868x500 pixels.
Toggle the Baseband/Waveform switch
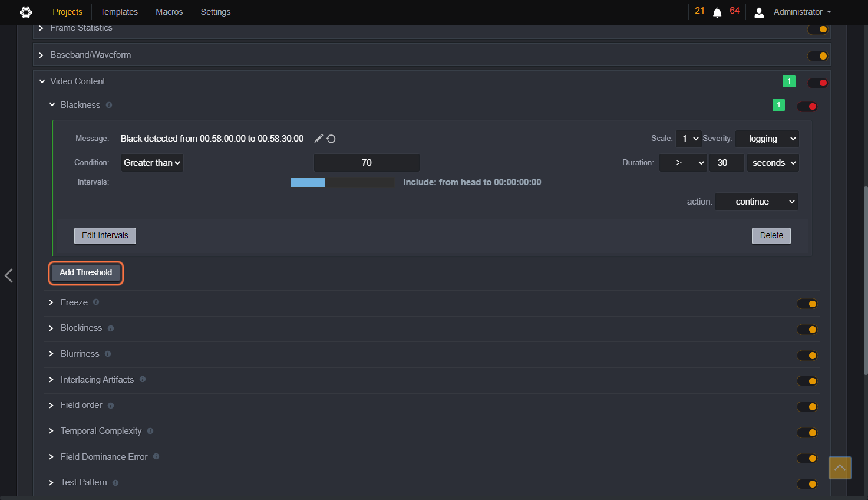tap(817, 56)
